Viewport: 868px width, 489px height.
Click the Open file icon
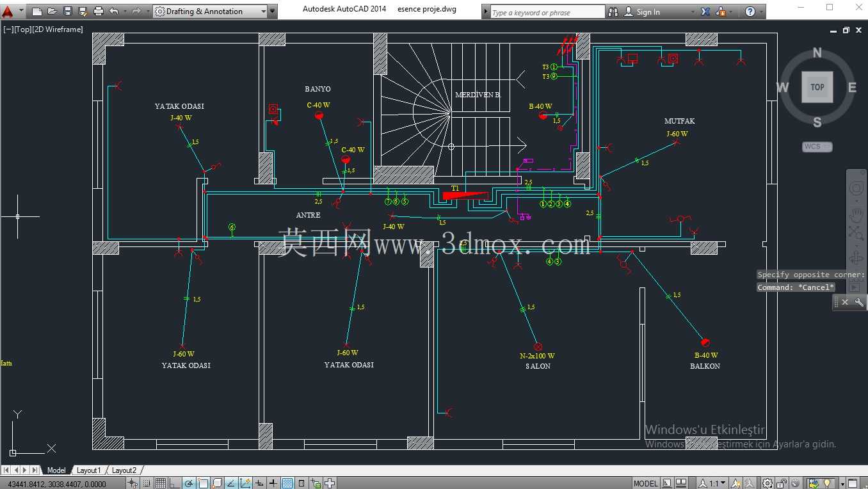(x=52, y=12)
